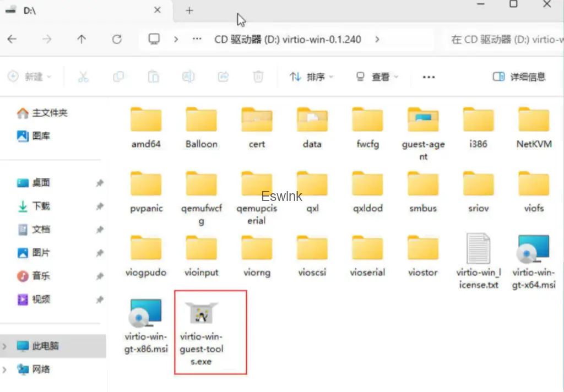Navigate back using the back arrow
The image size is (564, 392).
12,40
